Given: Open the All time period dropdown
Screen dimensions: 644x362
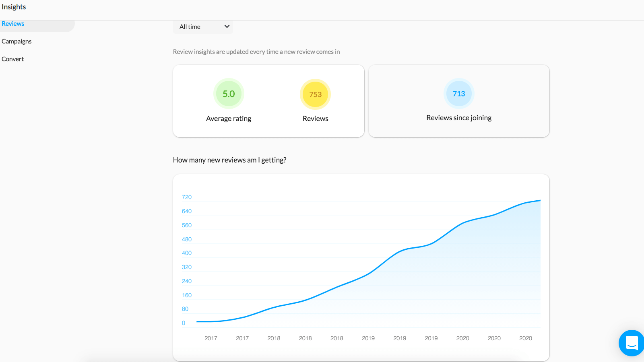Looking at the screenshot, I should tap(203, 27).
